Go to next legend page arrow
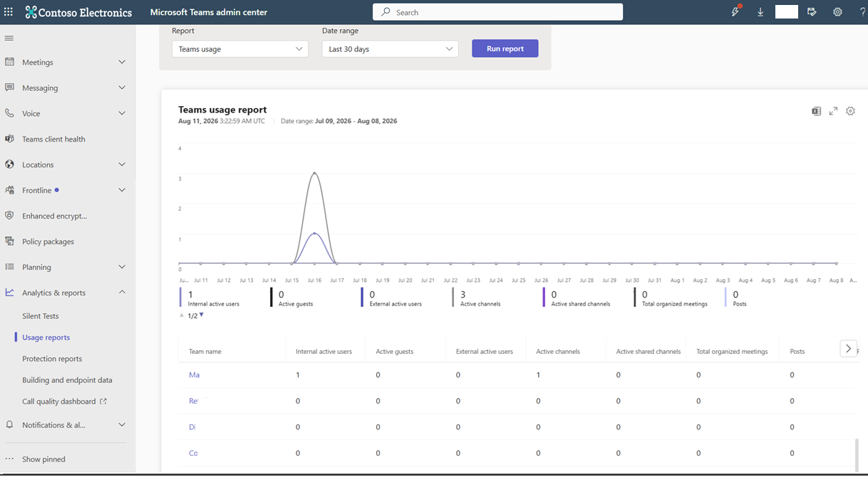Image resolution: width=868 pixels, height=487 pixels. (202, 315)
